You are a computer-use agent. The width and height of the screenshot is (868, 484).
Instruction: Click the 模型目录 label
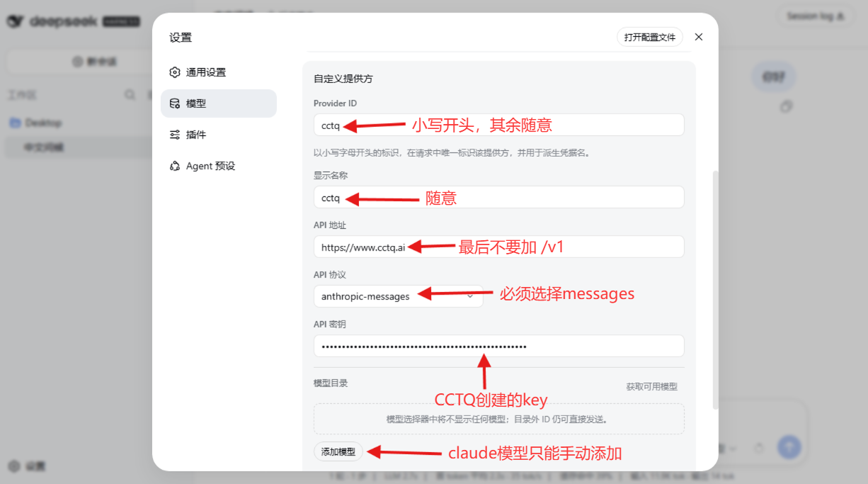[331, 383]
